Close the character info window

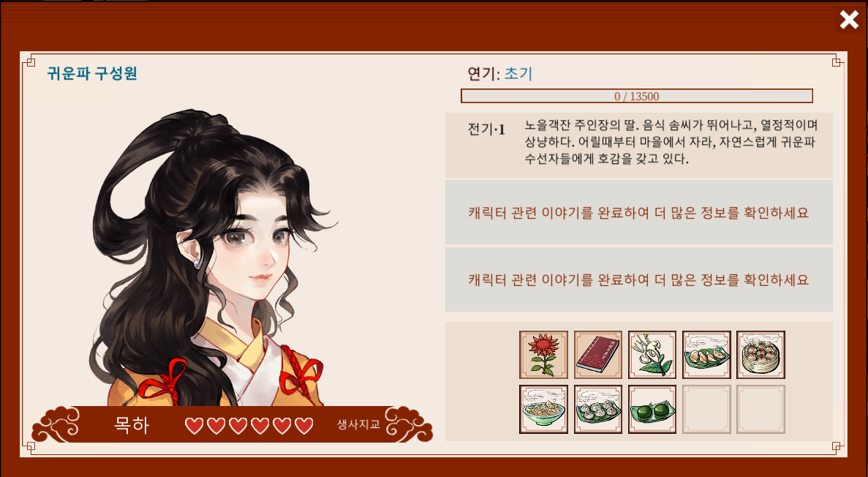pyautogui.click(x=849, y=20)
